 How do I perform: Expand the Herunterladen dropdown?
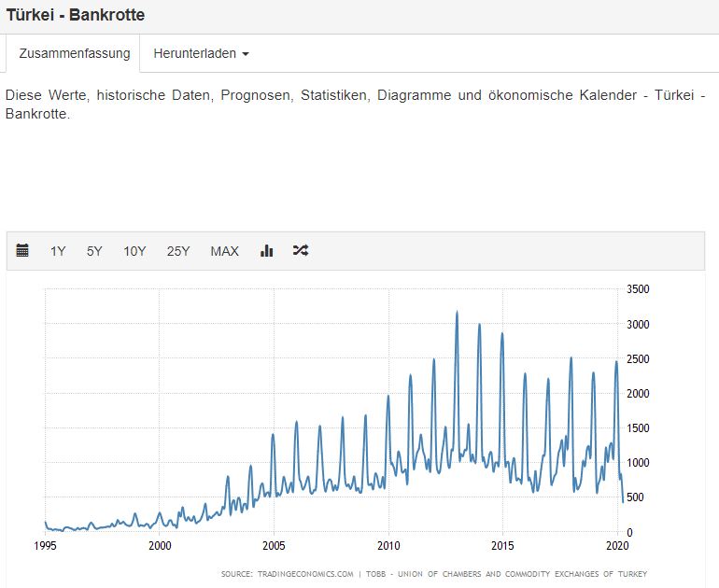click(x=202, y=53)
